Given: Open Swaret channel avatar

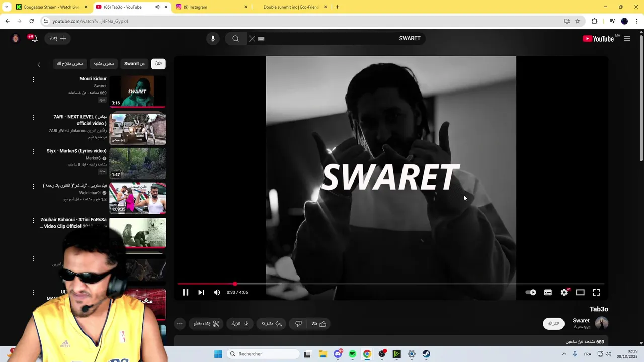Looking at the screenshot, I should click(602, 323).
